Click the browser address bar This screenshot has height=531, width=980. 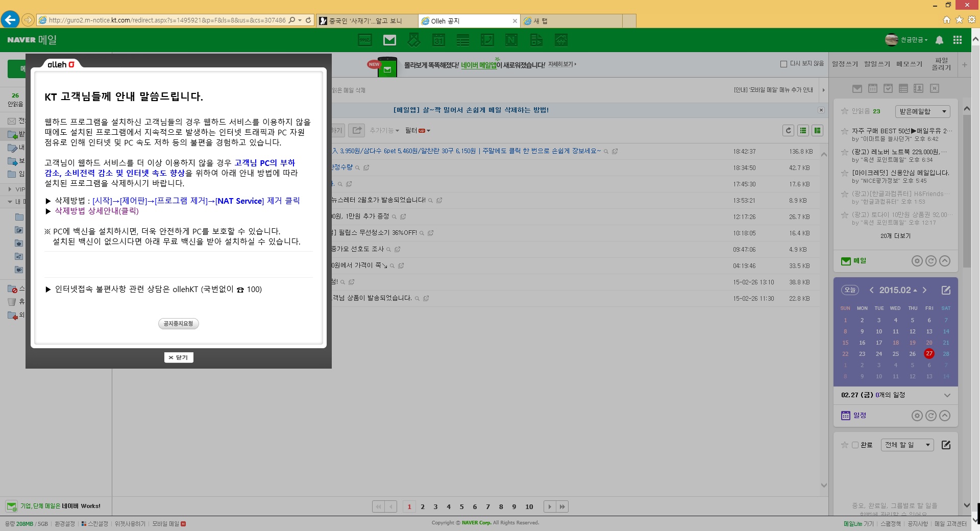pyautogui.click(x=167, y=20)
